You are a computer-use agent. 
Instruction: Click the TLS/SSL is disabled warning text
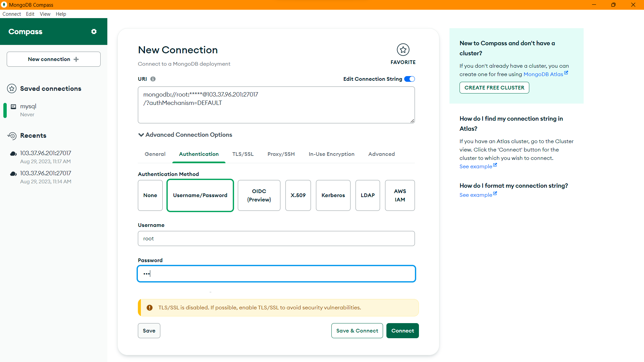coord(260,308)
